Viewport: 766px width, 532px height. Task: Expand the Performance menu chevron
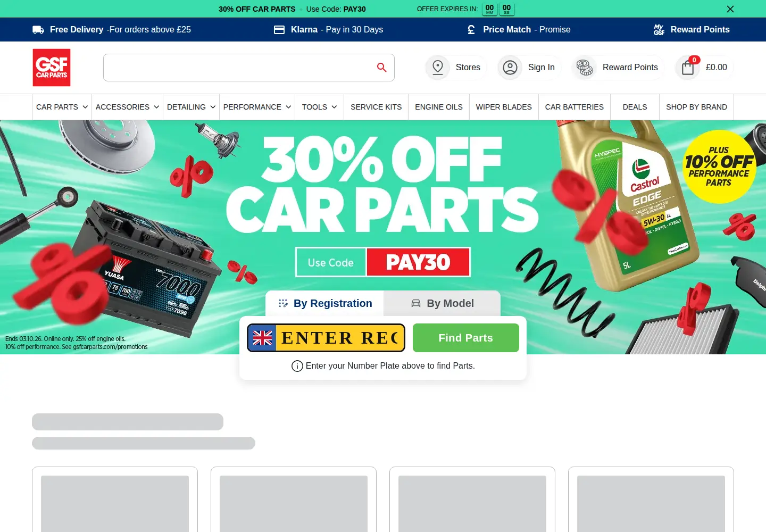288,107
